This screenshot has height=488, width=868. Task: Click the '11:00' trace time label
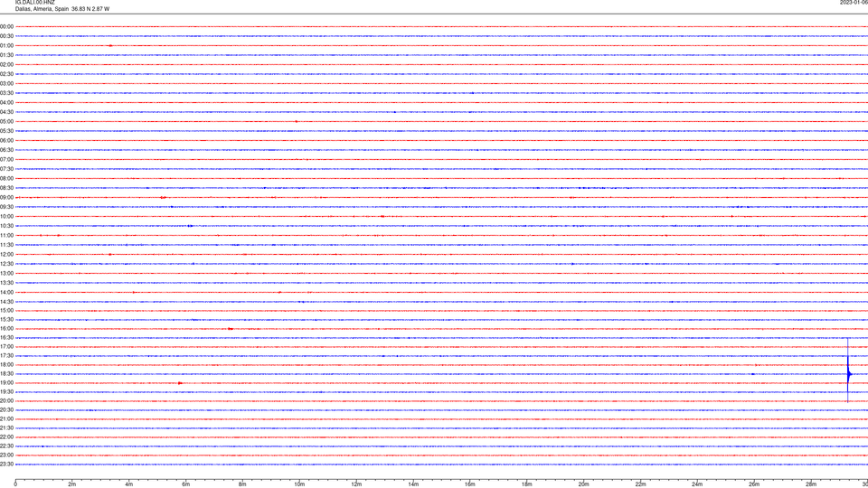click(6, 236)
